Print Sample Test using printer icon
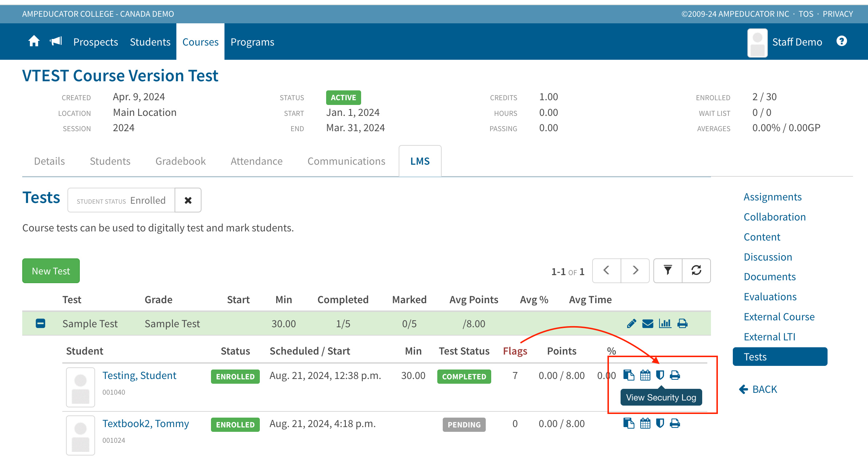The image size is (868, 473). (682, 324)
